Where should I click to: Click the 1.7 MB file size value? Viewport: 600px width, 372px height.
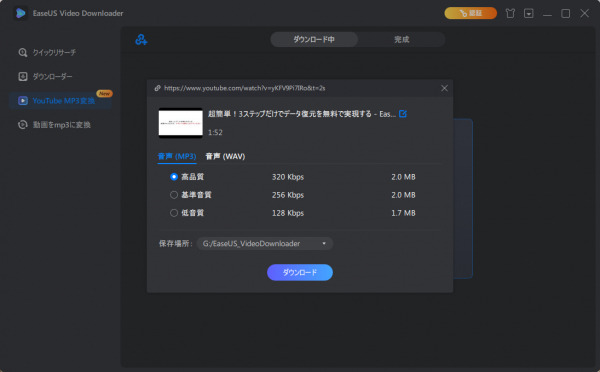(403, 213)
